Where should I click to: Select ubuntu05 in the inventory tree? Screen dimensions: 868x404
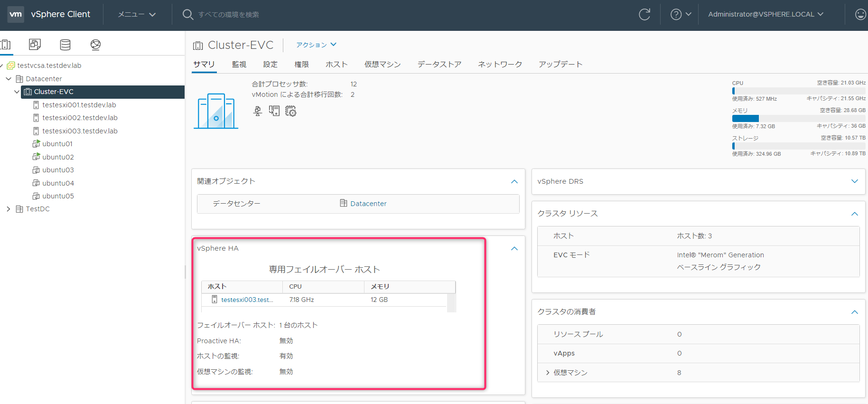(x=58, y=196)
